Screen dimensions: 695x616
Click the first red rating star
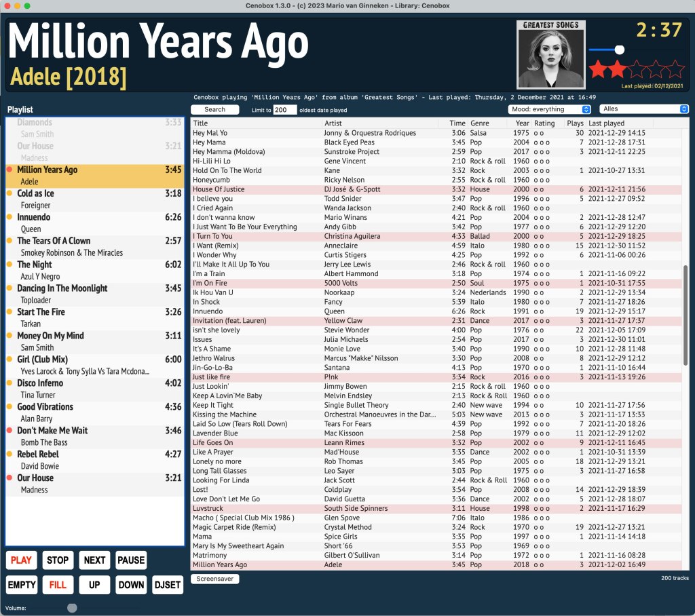(598, 69)
